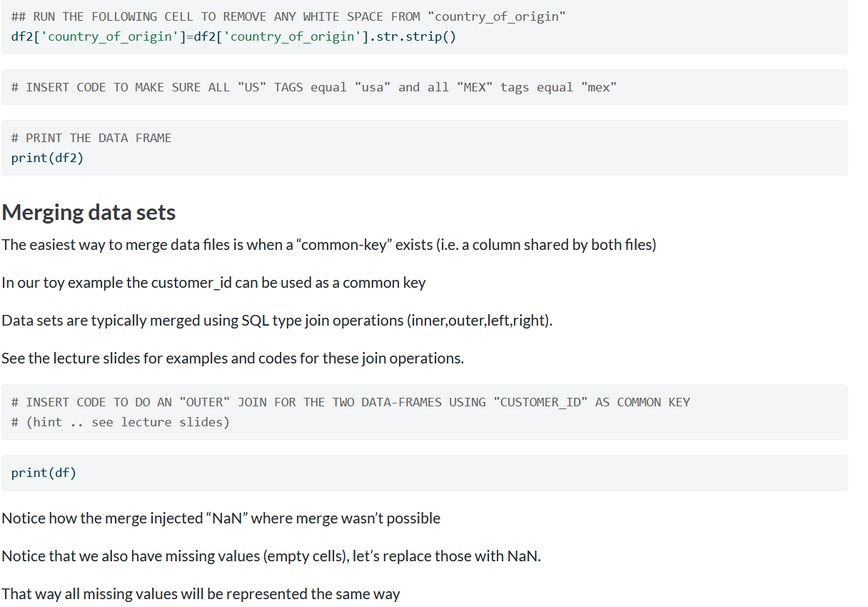Select the text about common-key merging
Image resolution: width=868 pixels, height=607 pixels.
(328, 244)
